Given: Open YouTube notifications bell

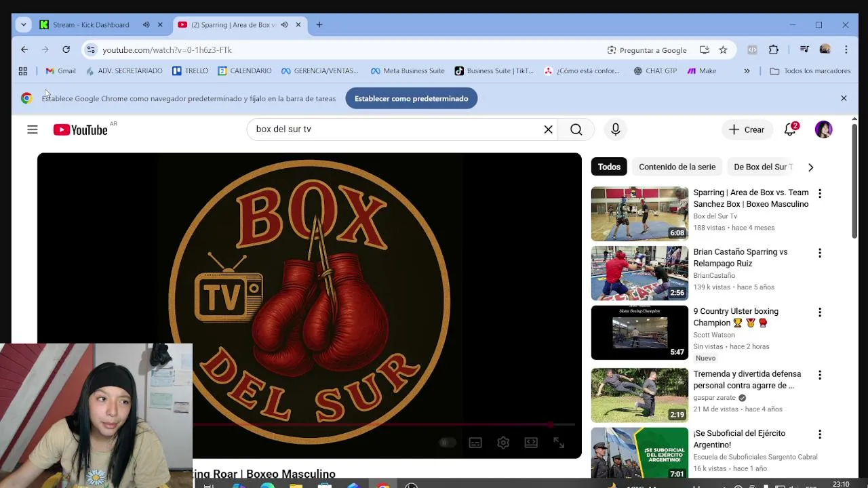Looking at the screenshot, I should pyautogui.click(x=790, y=129).
